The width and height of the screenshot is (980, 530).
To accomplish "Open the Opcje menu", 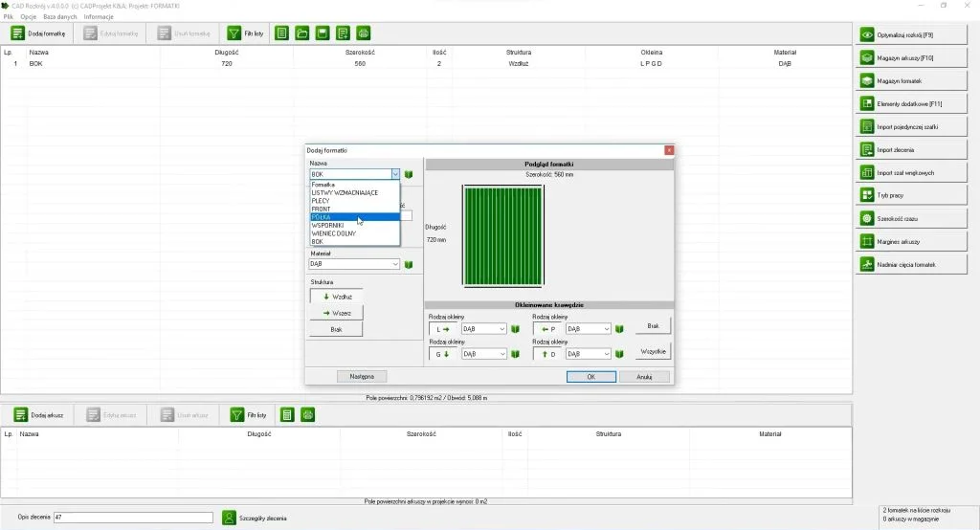I will click(x=28, y=17).
